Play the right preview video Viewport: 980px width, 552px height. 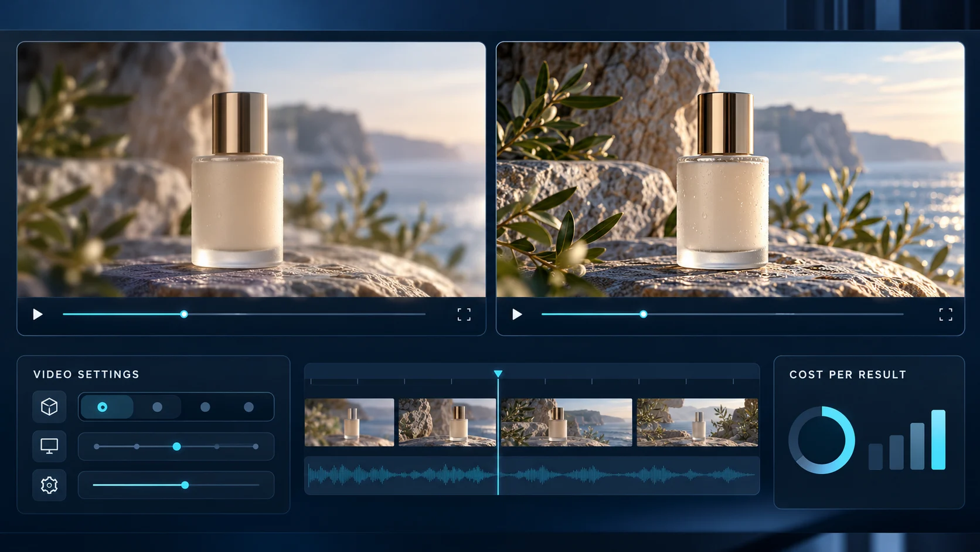[517, 314]
